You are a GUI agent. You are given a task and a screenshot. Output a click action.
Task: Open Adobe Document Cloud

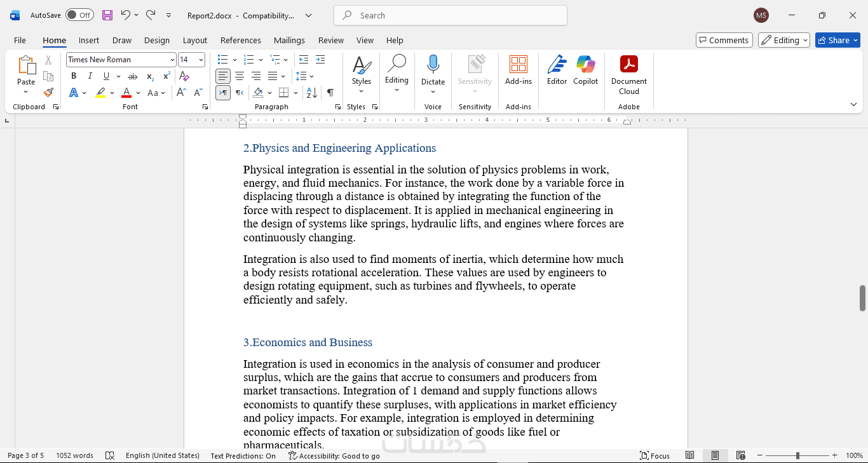(x=629, y=75)
